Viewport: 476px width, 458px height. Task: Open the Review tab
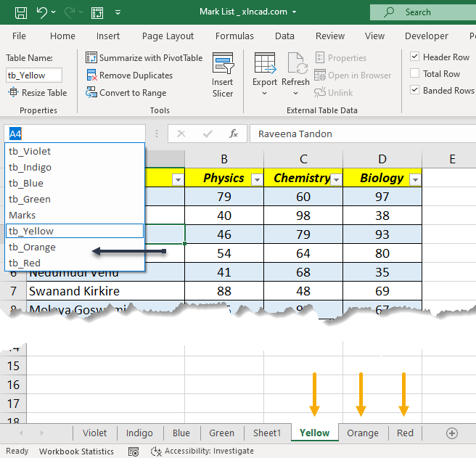pos(330,36)
